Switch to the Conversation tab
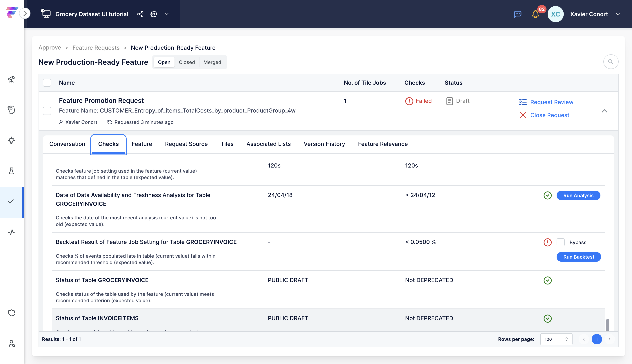This screenshot has height=364, width=632. tap(67, 144)
